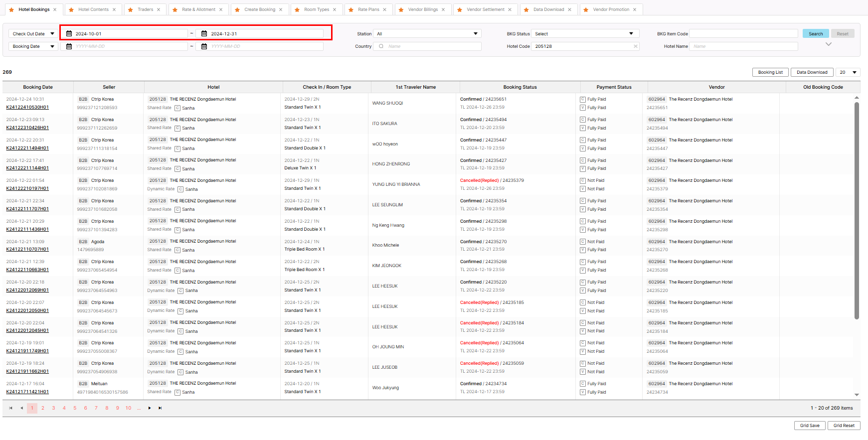Viewport: 868px width, 440px height.
Task: Open calendar for check-out start date 2024-10-01
Action: click(x=69, y=34)
